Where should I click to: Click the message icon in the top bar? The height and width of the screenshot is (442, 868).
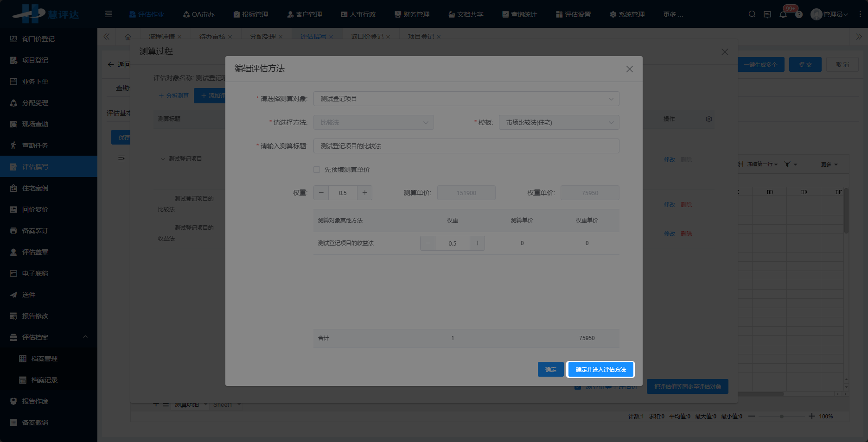(767, 14)
